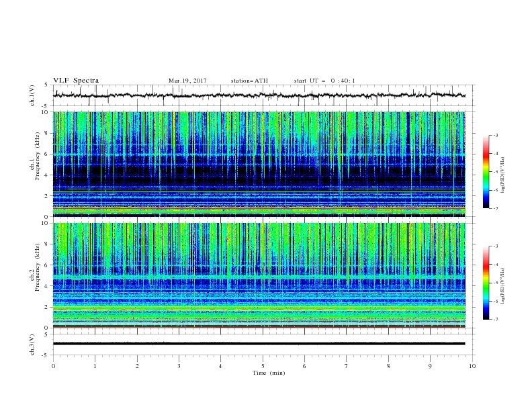
Task: Click the '10' tick on the time axis
Action: (472, 366)
